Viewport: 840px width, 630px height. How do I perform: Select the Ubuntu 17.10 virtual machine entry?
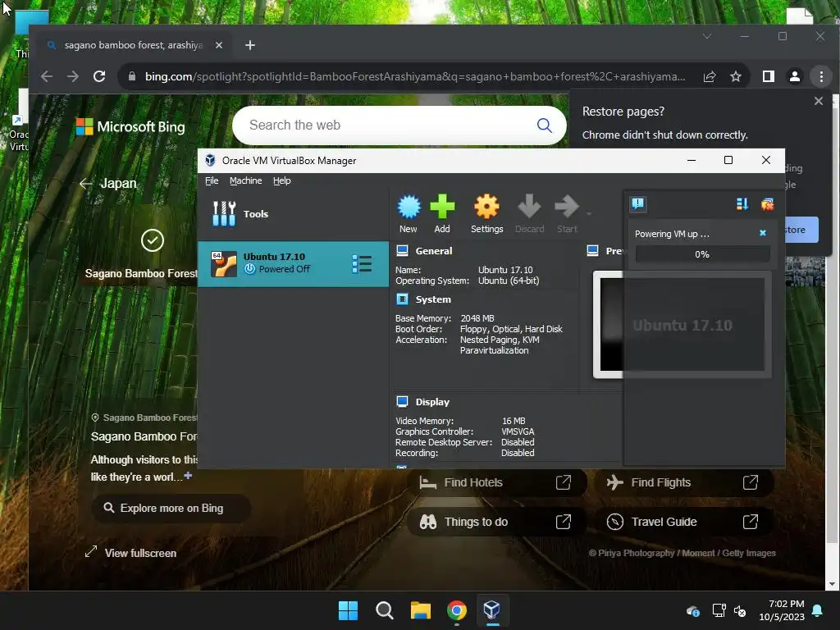(293, 263)
